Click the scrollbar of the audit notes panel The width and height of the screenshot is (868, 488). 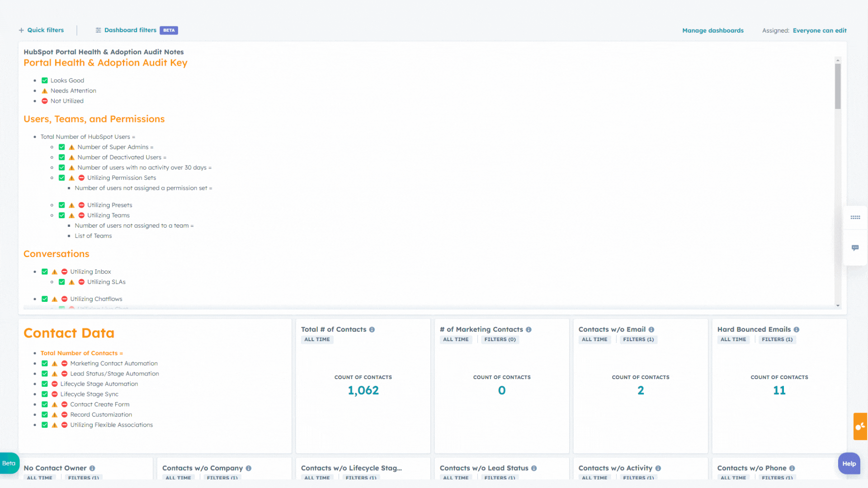[838, 86]
